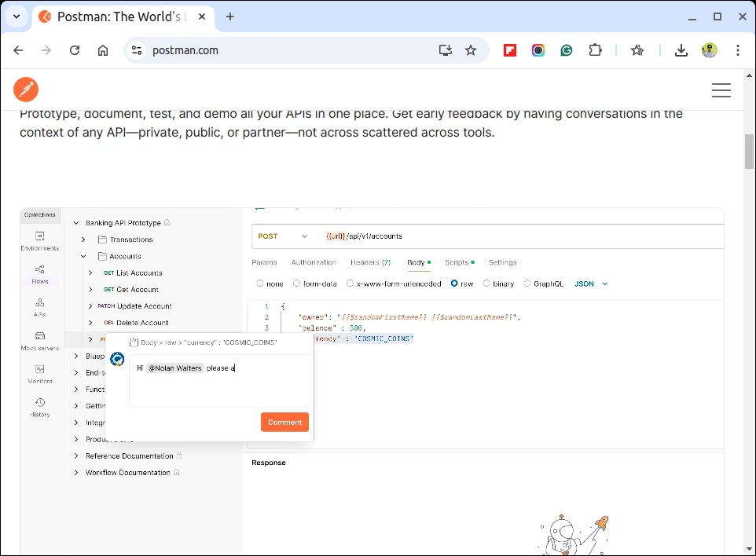756x556 pixels.
Task: Collapse the Accounts folder
Action: pyautogui.click(x=83, y=256)
